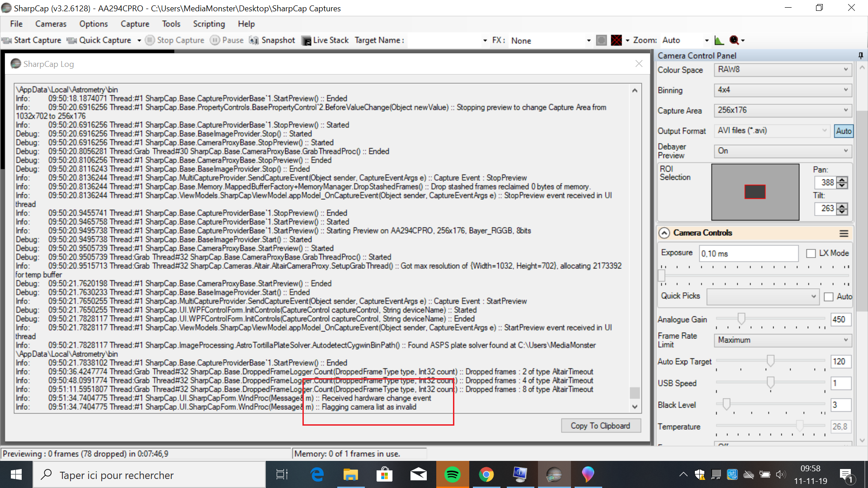Click the Stop Capture button

coord(175,40)
